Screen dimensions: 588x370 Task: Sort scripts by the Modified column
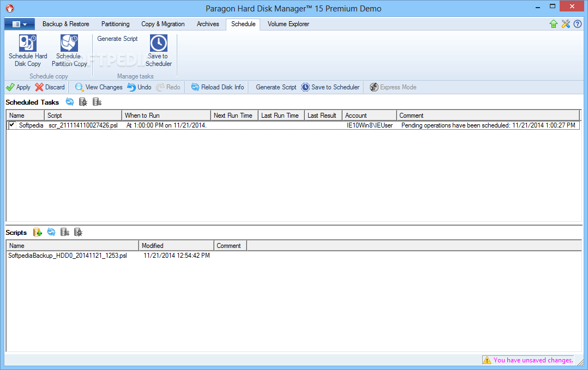pos(176,246)
